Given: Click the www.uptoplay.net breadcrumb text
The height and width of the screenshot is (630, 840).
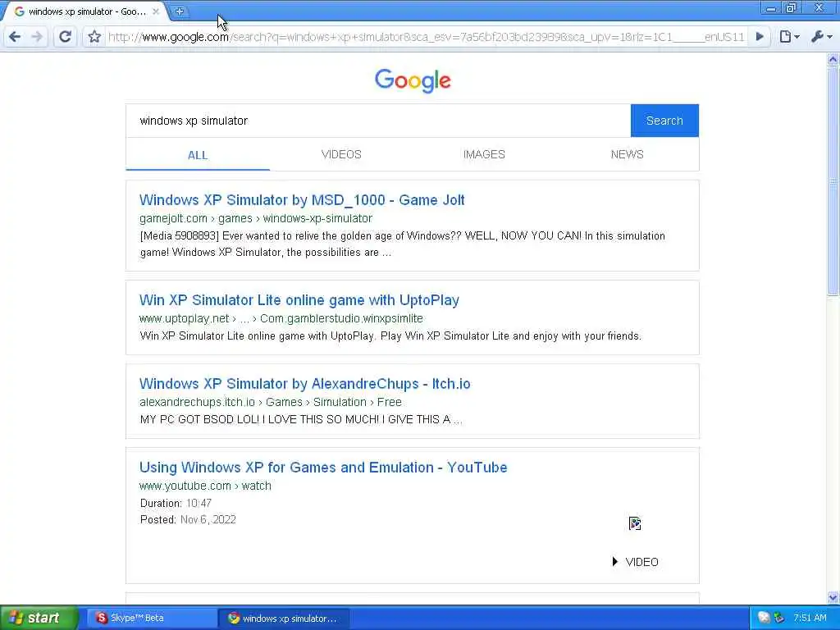Looking at the screenshot, I should pos(281,318).
